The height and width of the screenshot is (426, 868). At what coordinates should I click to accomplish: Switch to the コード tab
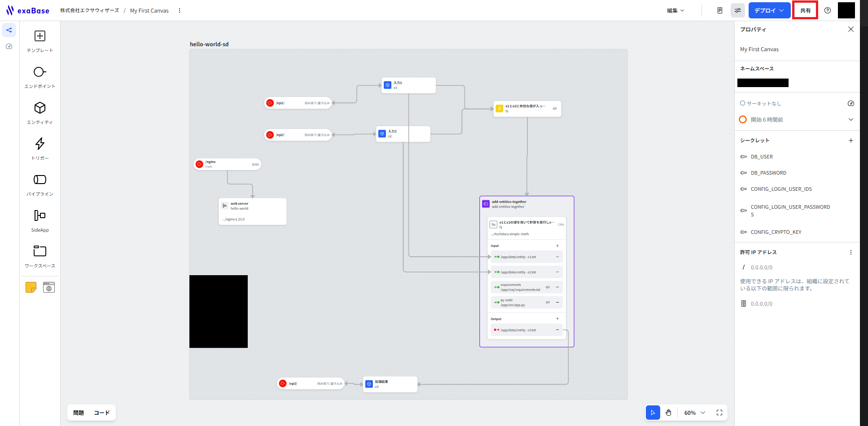click(x=102, y=413)
